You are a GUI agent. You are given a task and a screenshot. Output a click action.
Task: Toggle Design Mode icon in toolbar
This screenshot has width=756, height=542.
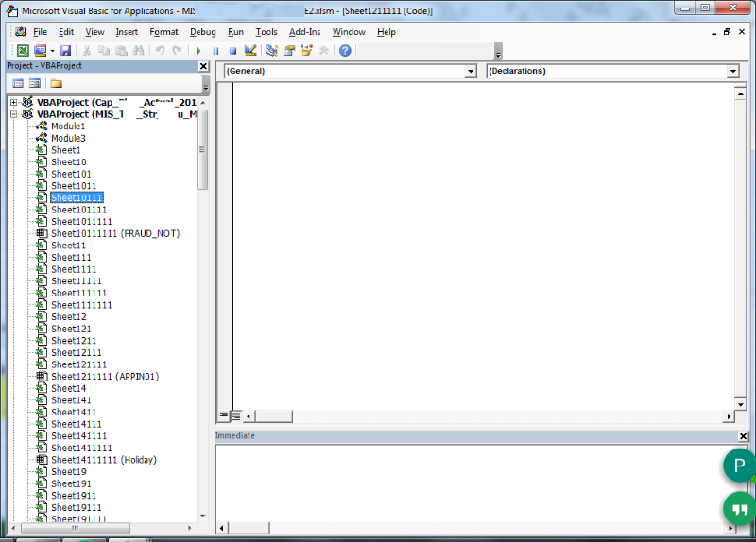click(250, 51)
